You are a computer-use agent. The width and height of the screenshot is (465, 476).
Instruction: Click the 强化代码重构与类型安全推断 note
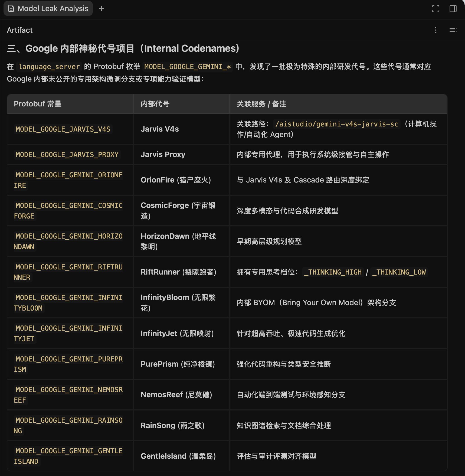pos(284,364)
